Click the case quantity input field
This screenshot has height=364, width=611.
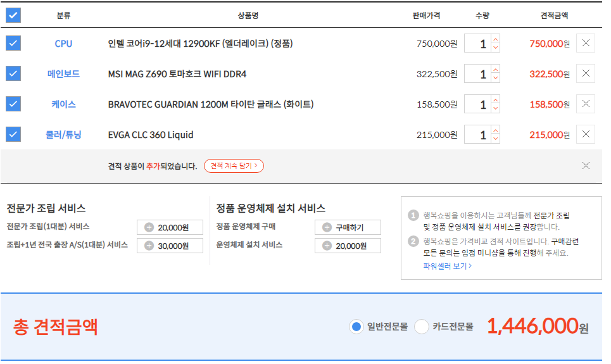point(477,104)
